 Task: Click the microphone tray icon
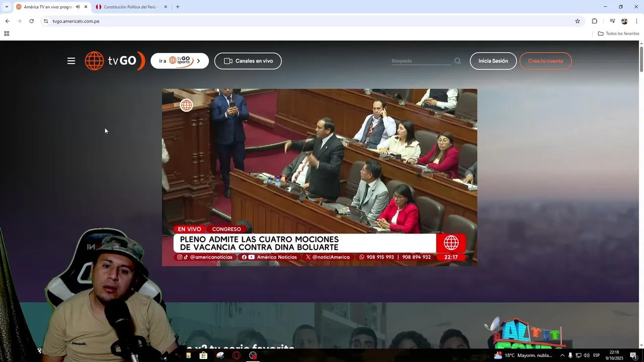click(571, 355)
